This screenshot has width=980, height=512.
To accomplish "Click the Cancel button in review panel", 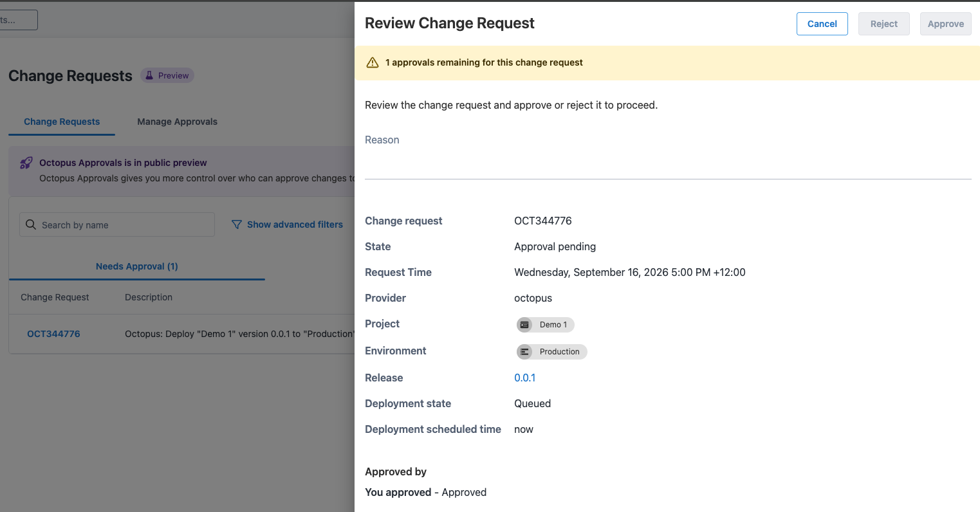I will coord(822,24).
